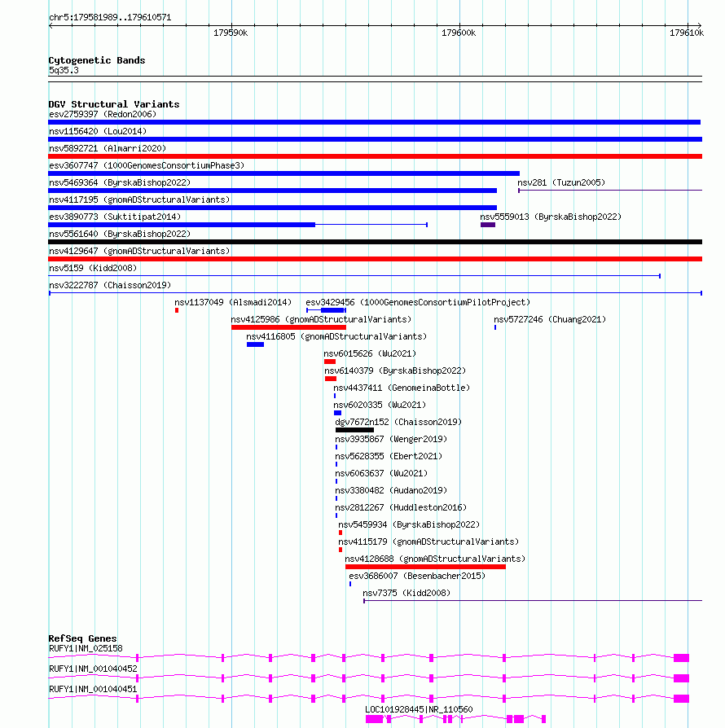Click the esv2759397 (Redon2006) variant label
The image size is (725, 728).
tap(103, 114)
